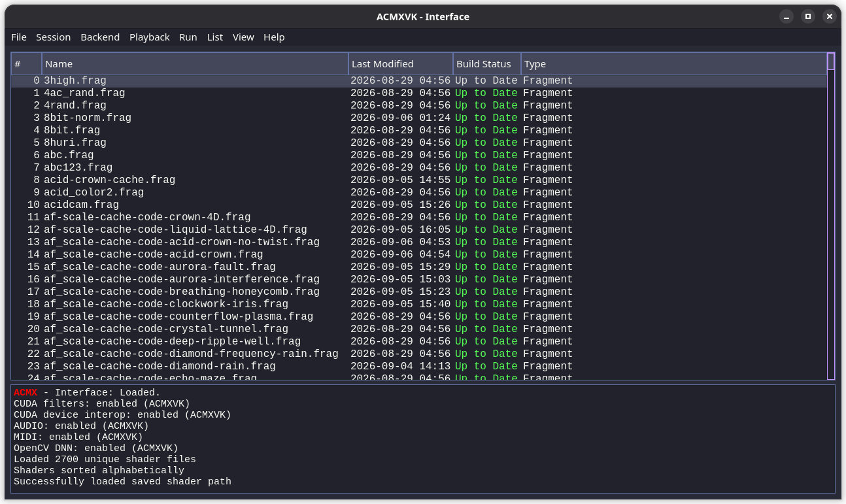Open the File menu
The width and height of the screenshot is (846, 504).
(x=19, y=37)
